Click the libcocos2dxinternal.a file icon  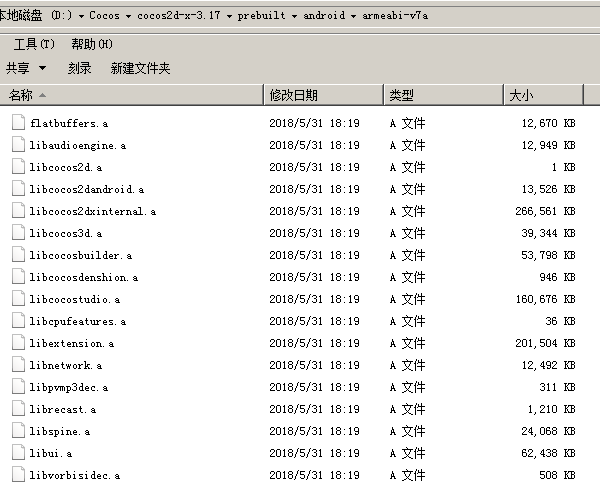(x=18, y=211)
